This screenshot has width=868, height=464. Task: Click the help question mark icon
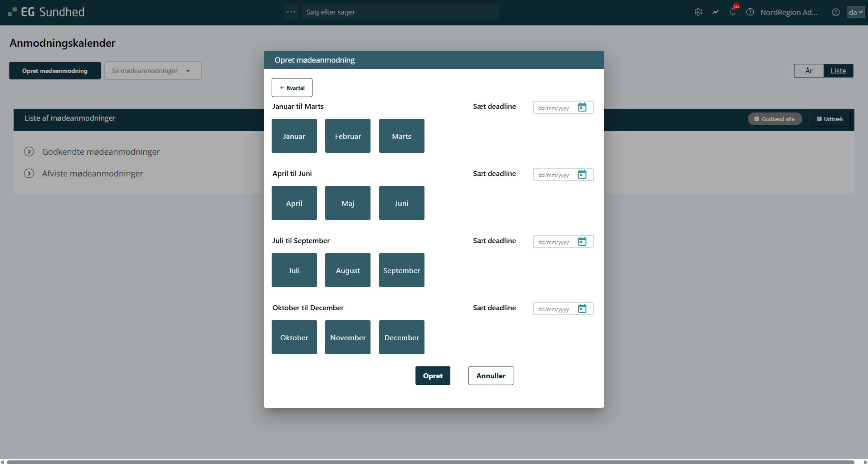[750, 12]
